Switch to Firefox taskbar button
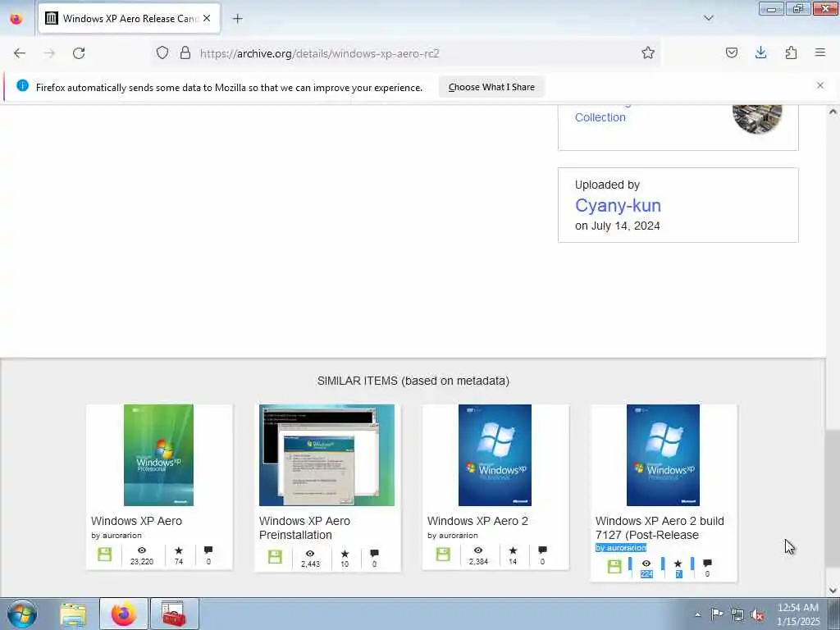The height and width of the screenshot is (630, 840). coord(124,614)
